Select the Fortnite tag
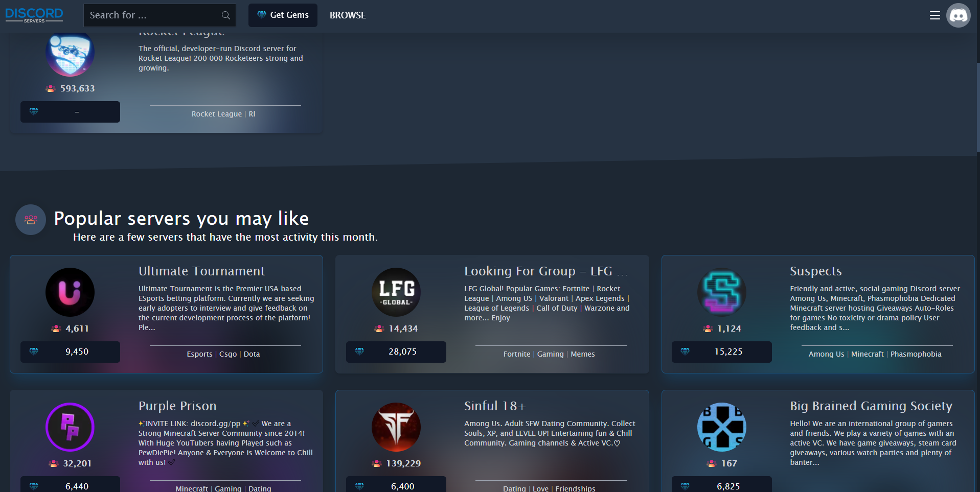980x492 pixels. (x=516, y=354)
